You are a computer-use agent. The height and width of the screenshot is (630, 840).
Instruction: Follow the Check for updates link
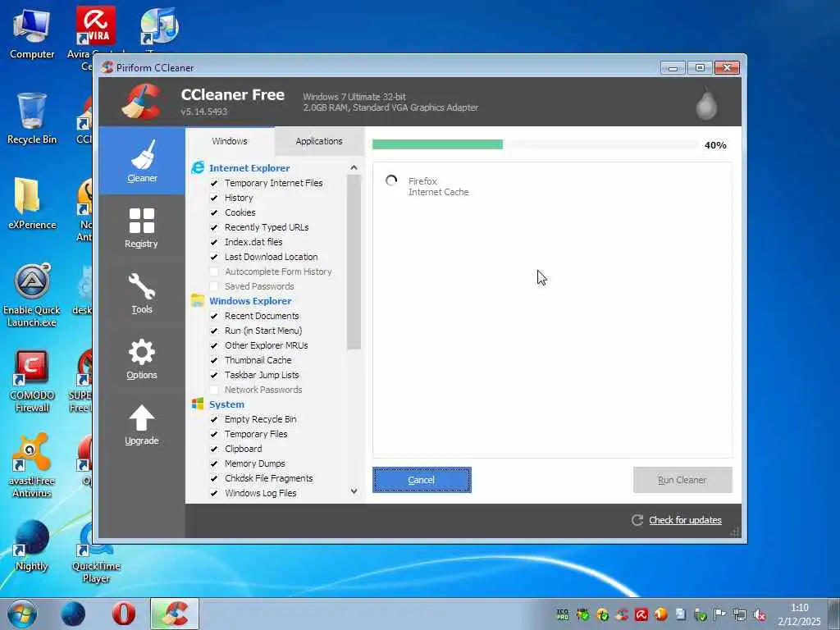(x=685, y=520)
